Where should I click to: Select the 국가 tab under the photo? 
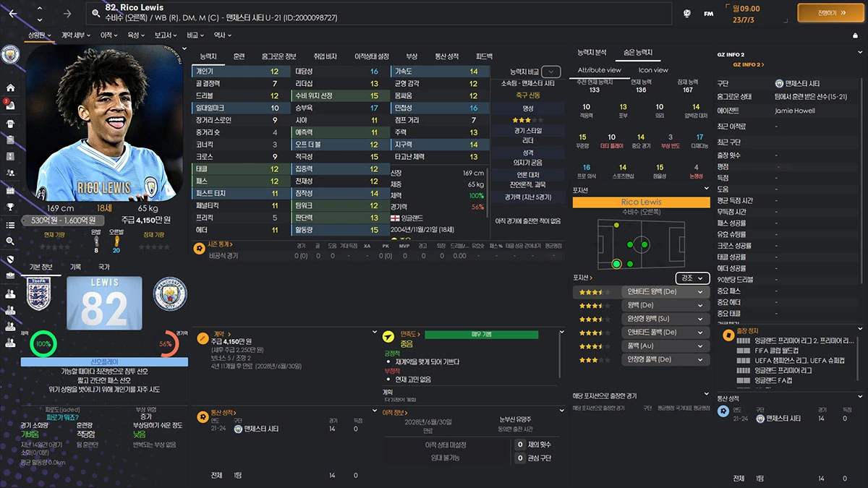tap(104, 267)
